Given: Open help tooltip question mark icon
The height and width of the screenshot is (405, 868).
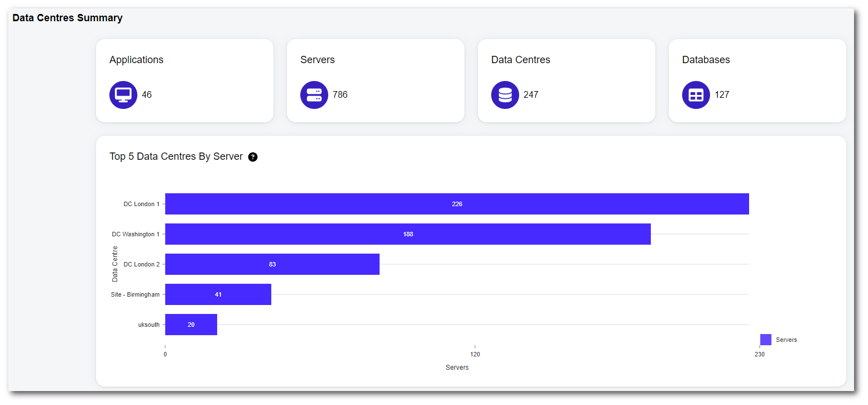Looking at the screenshot, I should 253,157.
